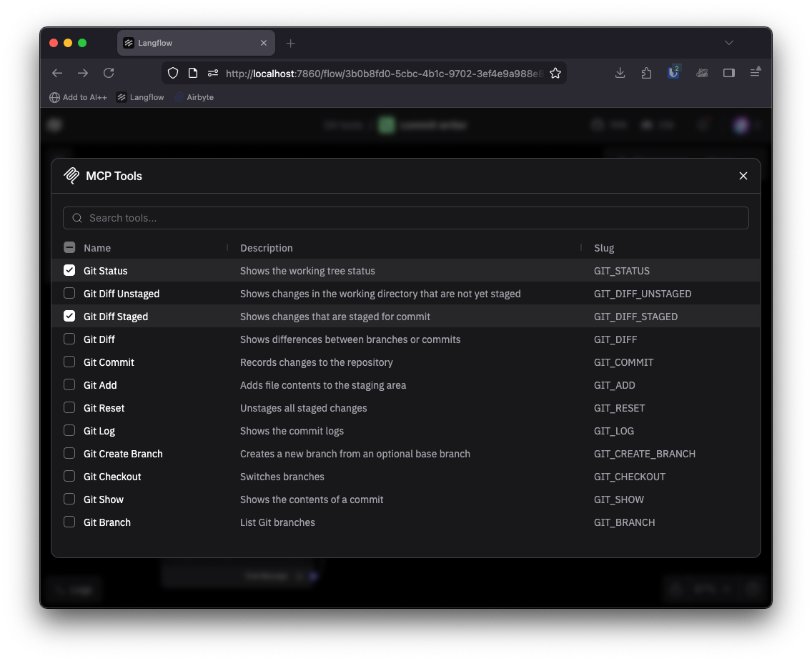Reload the page with refresh icon
This screenshot has width=812, height=661.
click(x=109, y=73)
